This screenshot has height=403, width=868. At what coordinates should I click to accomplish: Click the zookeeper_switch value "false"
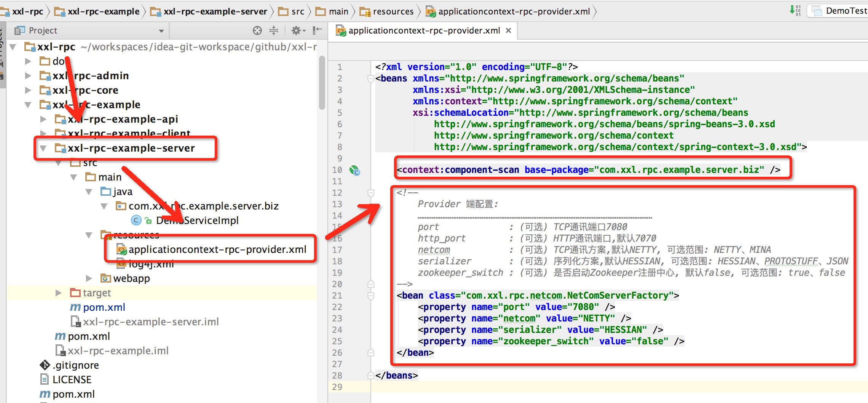(x=649, y=341)
